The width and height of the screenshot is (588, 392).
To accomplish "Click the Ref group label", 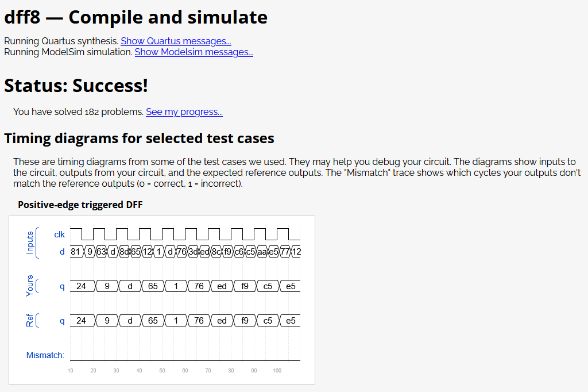I will pyautogui.click(x=30, y=320).
